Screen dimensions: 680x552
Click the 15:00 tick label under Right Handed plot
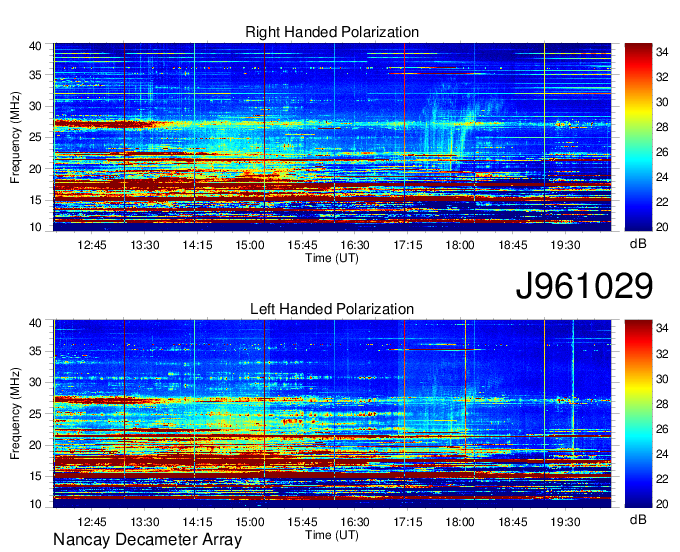tap(250, 245)
